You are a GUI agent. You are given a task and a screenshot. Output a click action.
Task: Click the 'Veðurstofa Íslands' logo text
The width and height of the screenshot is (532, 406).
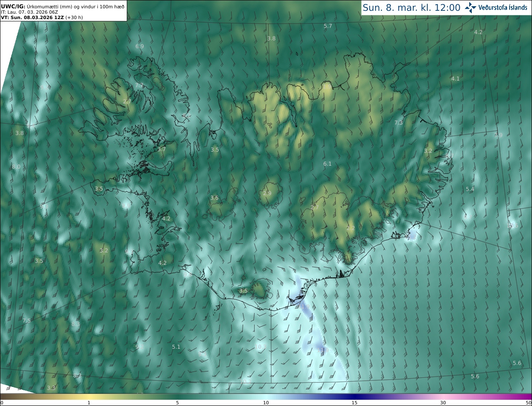coord(503,7)
